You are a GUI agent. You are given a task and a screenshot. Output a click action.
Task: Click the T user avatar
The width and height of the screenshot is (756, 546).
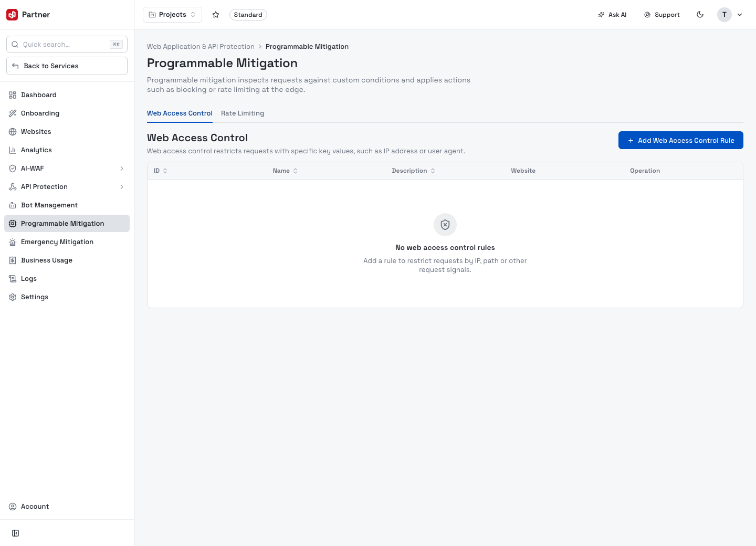click(x=724, y=15)
